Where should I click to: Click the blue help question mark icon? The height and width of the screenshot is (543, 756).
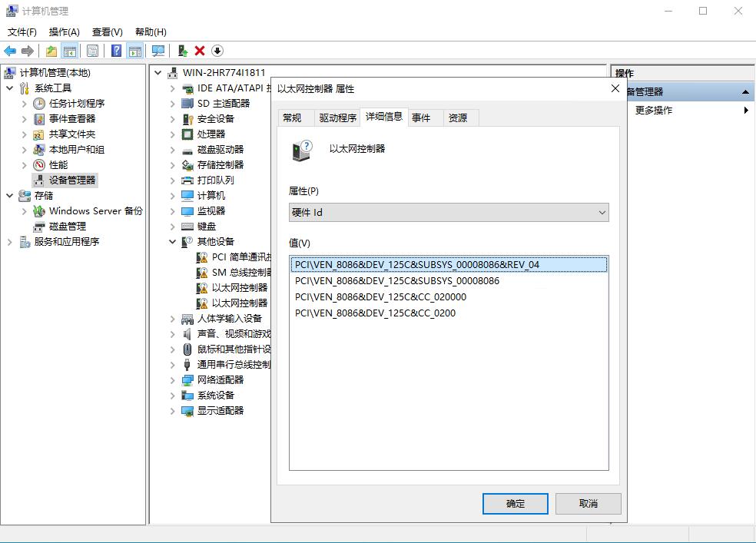tap(116, 51)
